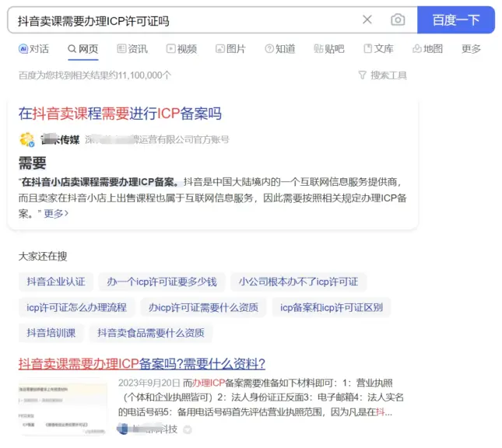Click the round badge icon after 科技
Viewport: 502px width, 448px height.
[x=188, y=429]
